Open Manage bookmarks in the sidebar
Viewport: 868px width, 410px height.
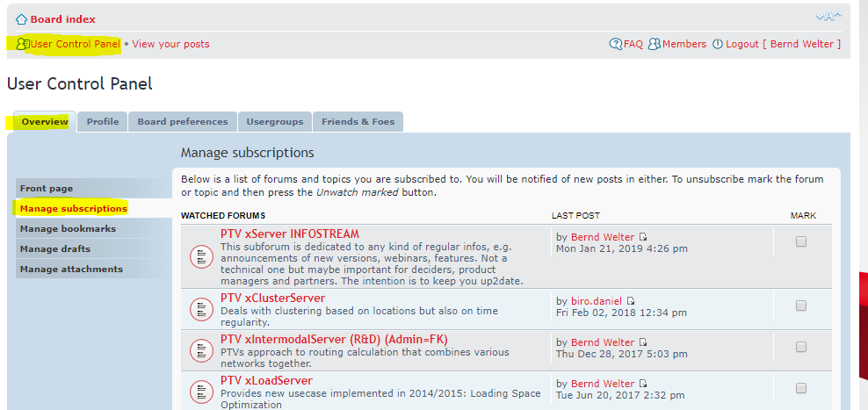pyautogui.click(x=68, y=229)
